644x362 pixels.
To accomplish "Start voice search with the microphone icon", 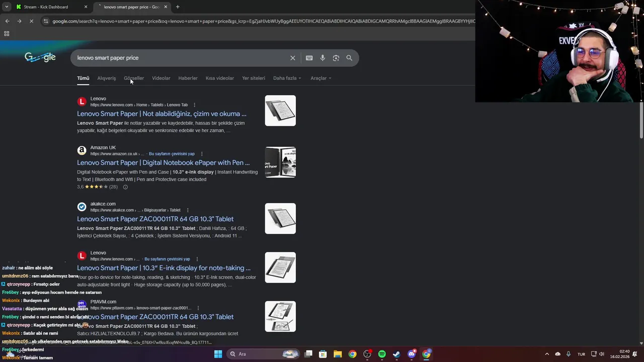I will click(323, 58).
